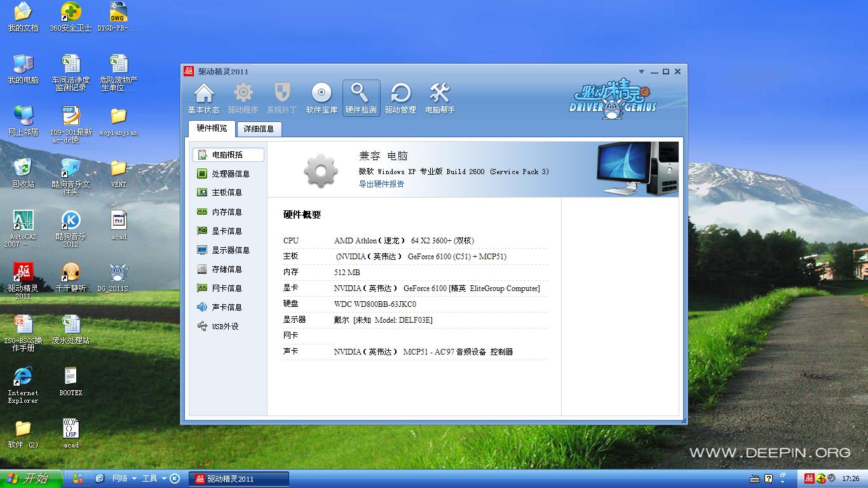This screenshot has height=488, width=868.
Task: Select the YOS-301 PDF file icon
Action: 71,125
